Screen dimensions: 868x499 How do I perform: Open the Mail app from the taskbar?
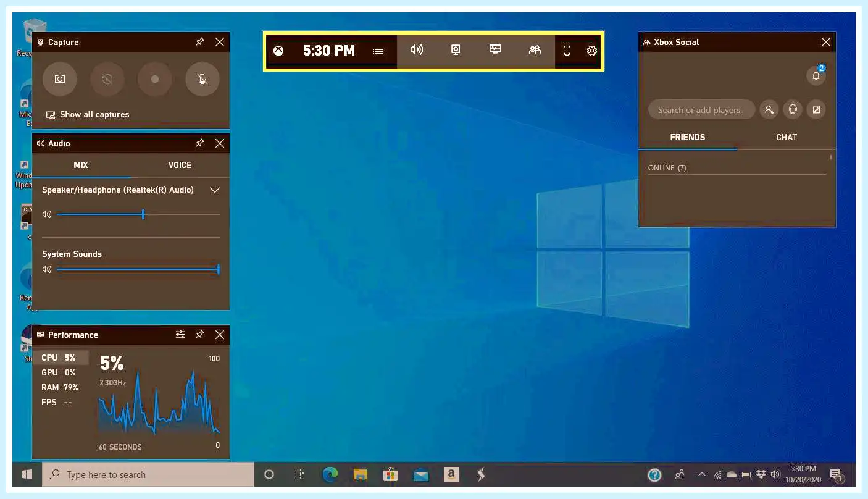[421, 475]
